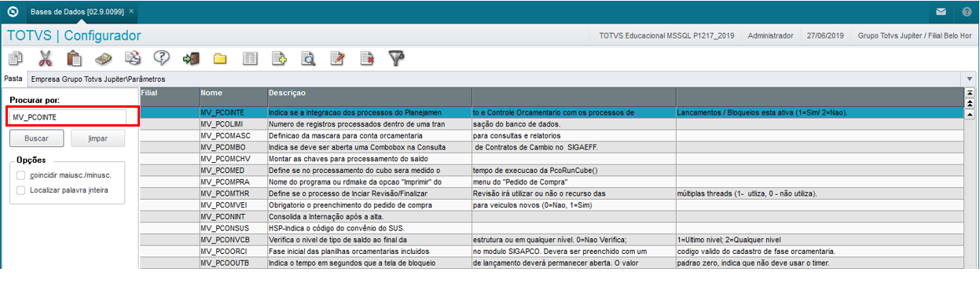Click the 'Empresa Grupo Totvs Jupiter\Parâmetros' path field
The width and height of the screenshot is (980, 287).
[495, 79]
